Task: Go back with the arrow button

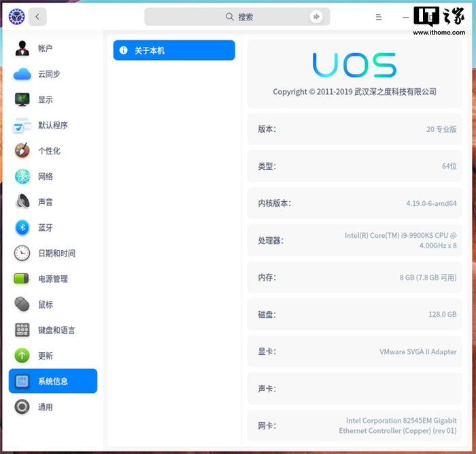Action: (37, 17)
